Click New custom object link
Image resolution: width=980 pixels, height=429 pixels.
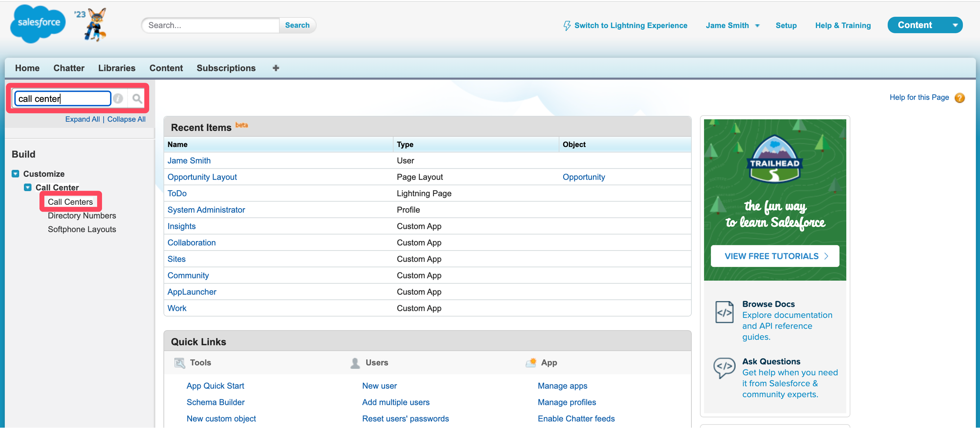tap(221, 419)
